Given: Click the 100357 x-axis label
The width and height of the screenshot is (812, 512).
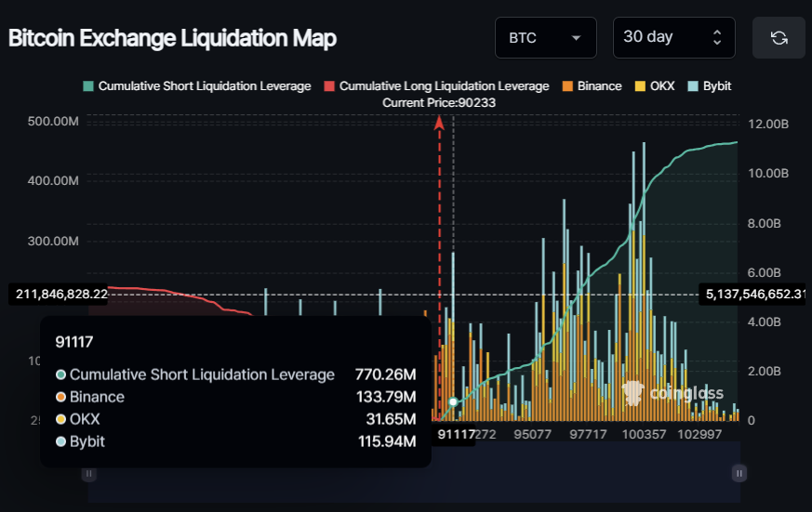Looking at the screenshot, I should pos(644,434).
